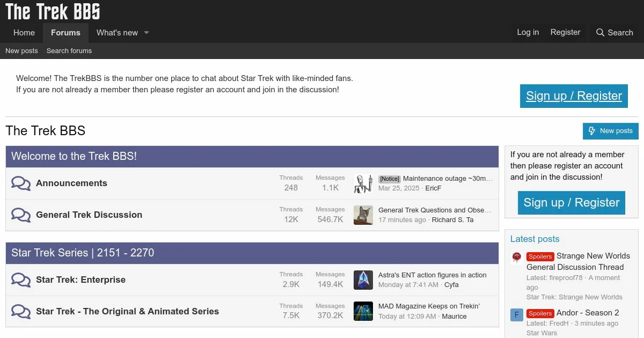Click the 17 minutes ago timestamp
Viewport: 644px width, 338px height.
402,220
